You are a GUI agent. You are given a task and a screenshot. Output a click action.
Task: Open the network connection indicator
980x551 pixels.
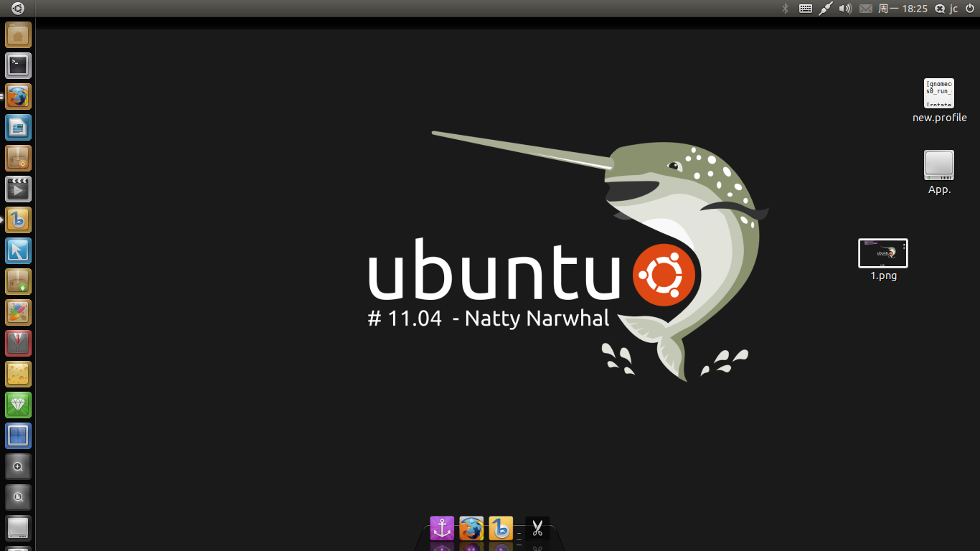pyautogui.click(x=826, y=9)
